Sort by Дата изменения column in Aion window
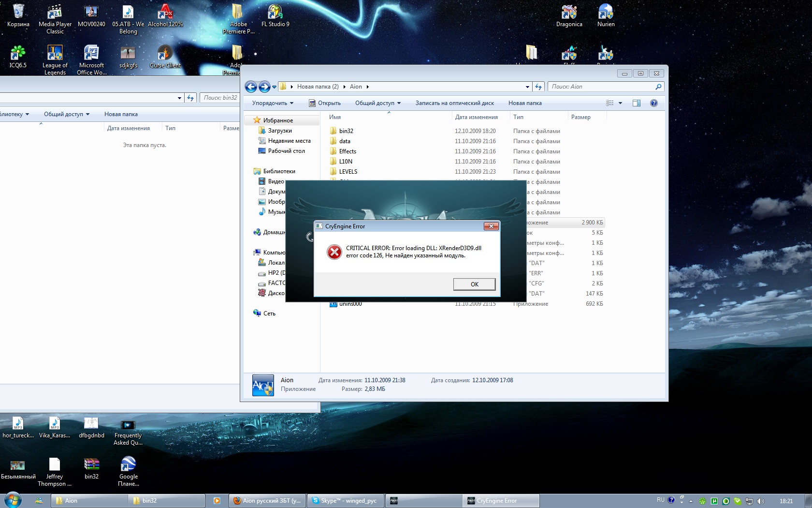The width and height of the screenshot is (812, 508). [x=476, y=117]
